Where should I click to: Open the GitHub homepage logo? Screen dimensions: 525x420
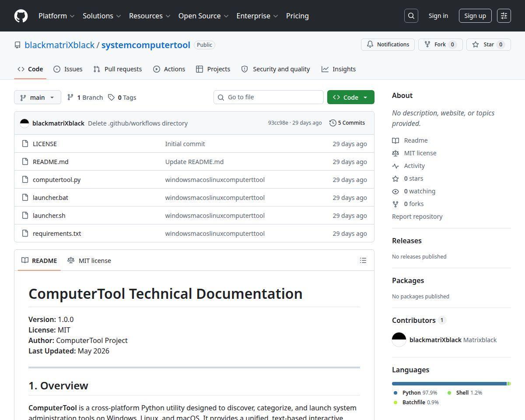tap(21, 16)
